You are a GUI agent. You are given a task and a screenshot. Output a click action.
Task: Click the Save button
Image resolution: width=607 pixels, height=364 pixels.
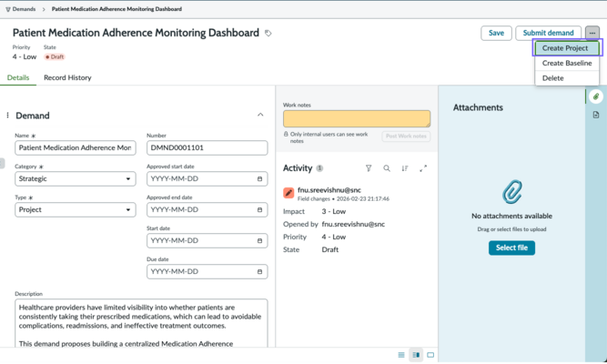pyautogui.click(x=496, y=33)
